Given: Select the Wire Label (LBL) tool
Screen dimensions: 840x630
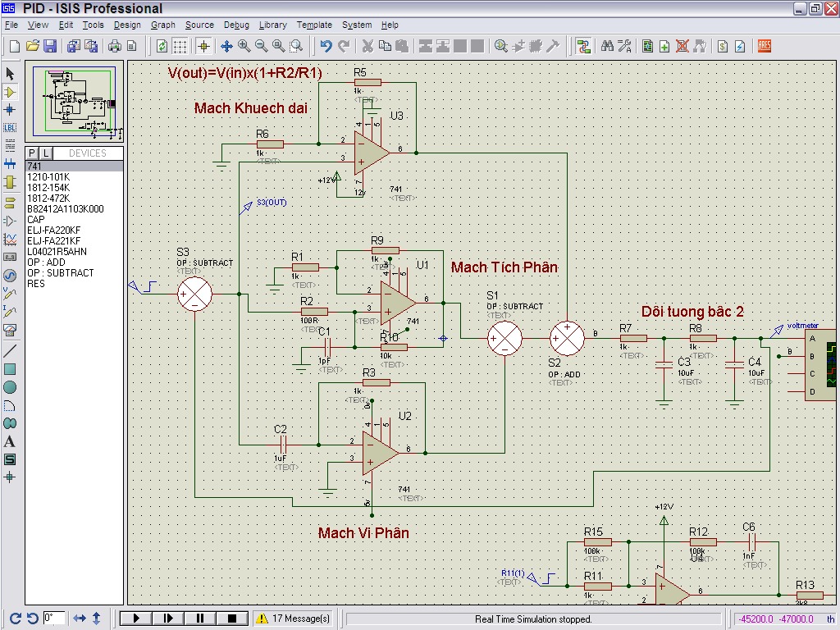Looking at the screenshot, I should pos(10,127).
